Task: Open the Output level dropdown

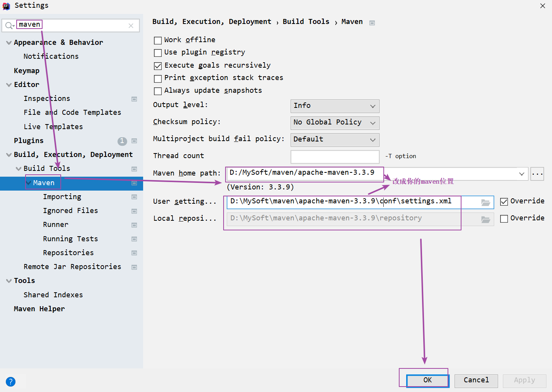Action: (x=335, y=106)
